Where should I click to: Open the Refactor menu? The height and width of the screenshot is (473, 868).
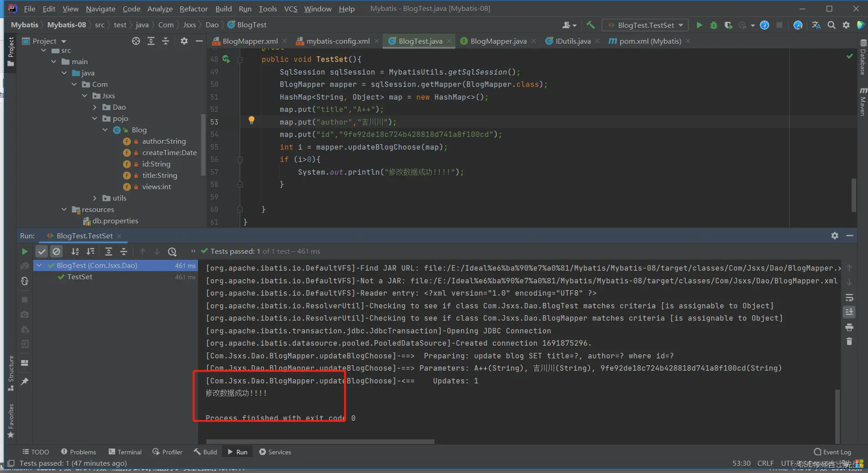(x=193, y=9)
